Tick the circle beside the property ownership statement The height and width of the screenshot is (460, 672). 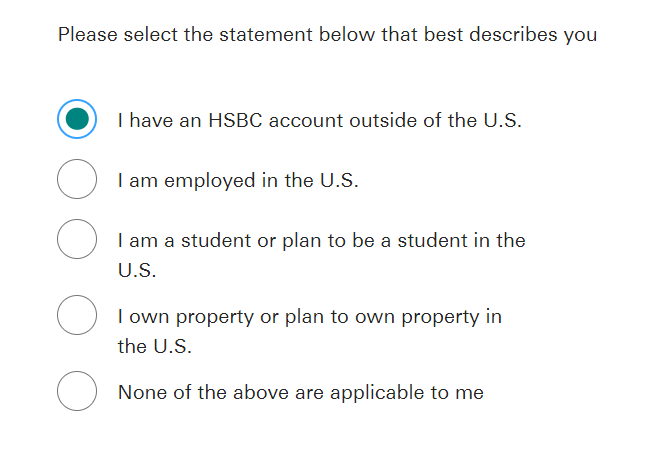point(77,315)
